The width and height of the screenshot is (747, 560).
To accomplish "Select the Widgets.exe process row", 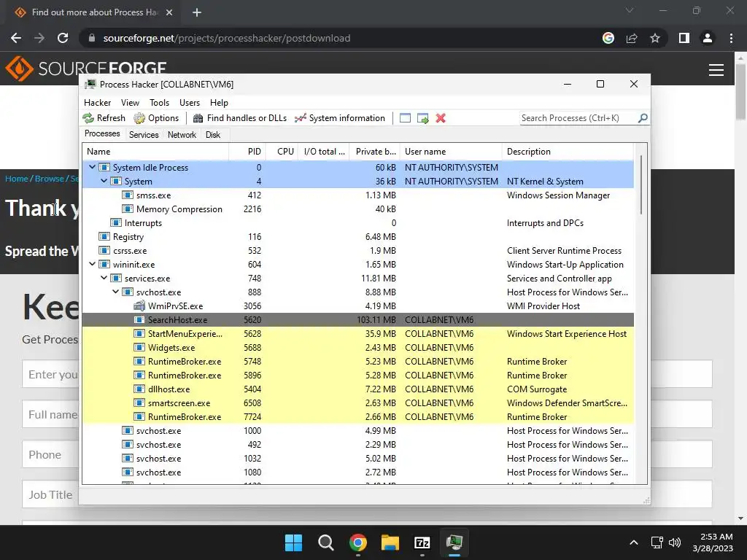I will click(x=357, y=348).
